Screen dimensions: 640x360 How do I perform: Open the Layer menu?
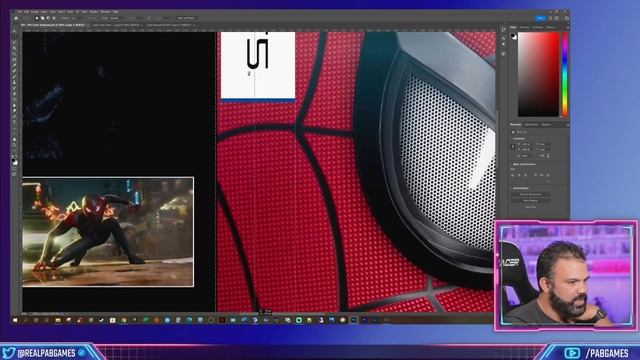point(44,12)
